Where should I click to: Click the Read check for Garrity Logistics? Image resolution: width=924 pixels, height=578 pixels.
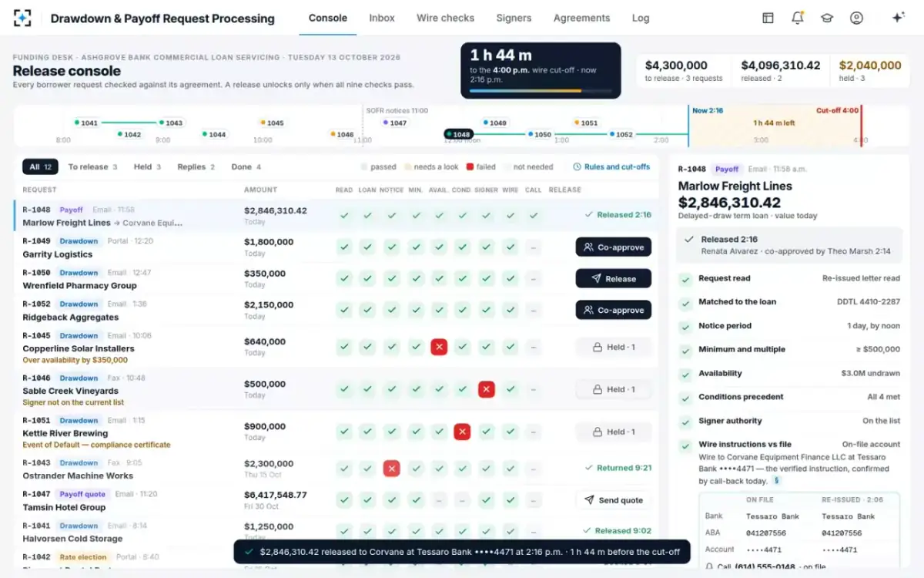pos(344,247)
